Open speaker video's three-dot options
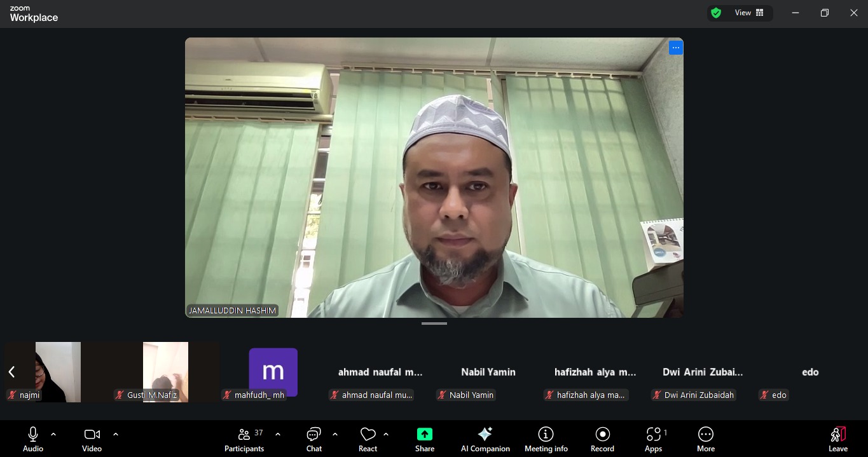 (676, 48)
